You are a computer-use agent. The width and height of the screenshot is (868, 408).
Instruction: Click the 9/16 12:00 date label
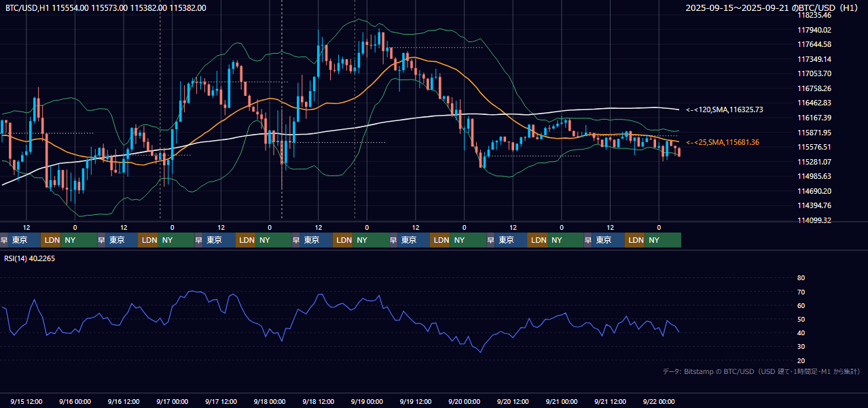[x=124, y=402]
